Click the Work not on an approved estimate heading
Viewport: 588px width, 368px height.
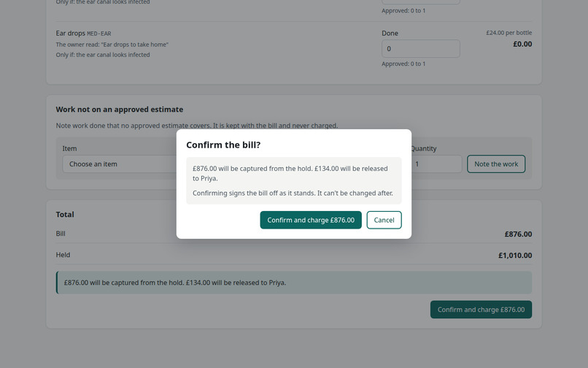click(119, 110)
